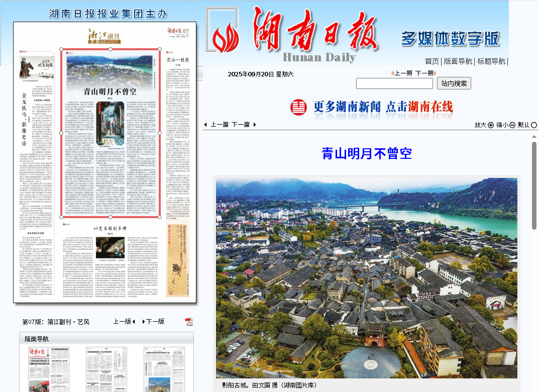Click 下一版 next page link

(x=155, y=322)
